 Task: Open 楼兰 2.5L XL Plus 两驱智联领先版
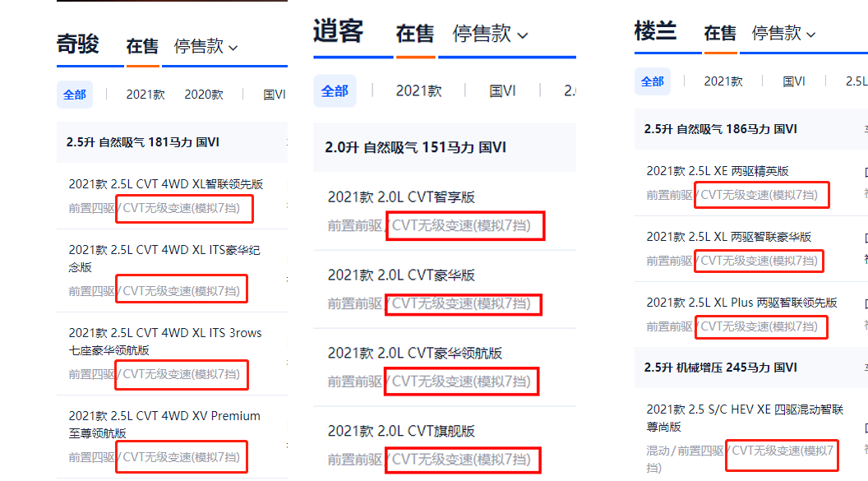coord(741,303)
